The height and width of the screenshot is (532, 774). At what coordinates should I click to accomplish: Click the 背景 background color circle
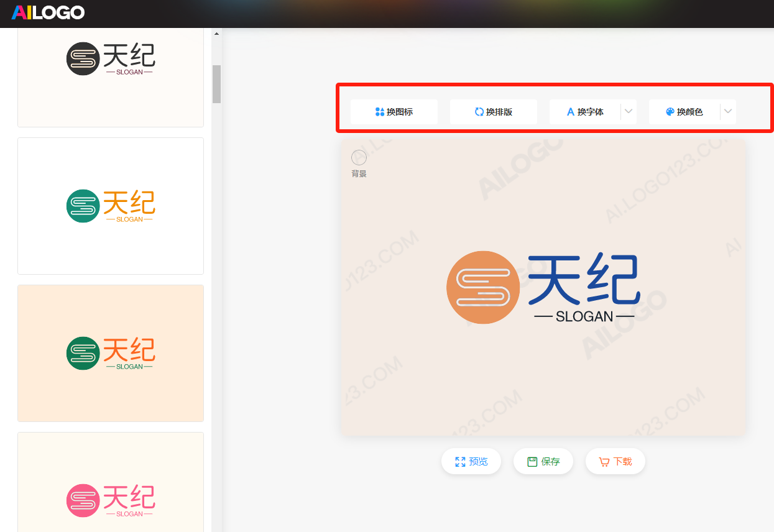point(359,158)
